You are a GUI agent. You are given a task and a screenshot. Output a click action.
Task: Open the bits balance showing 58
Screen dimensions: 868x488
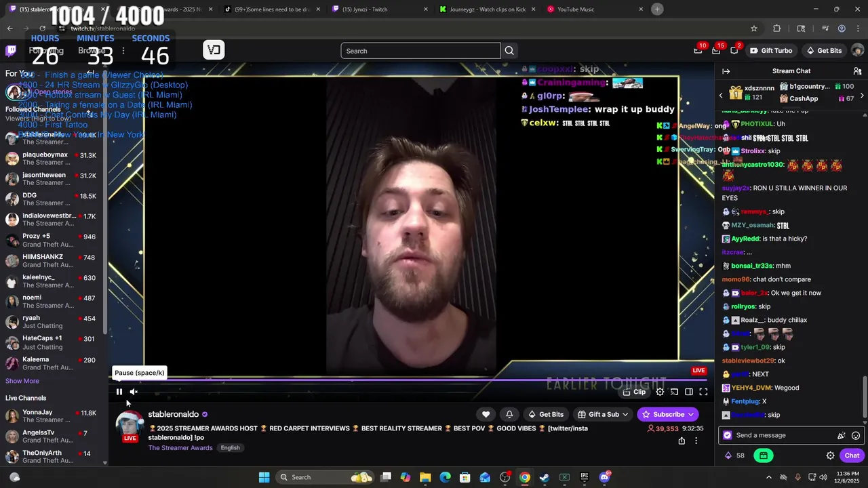(x=735, y=455)
